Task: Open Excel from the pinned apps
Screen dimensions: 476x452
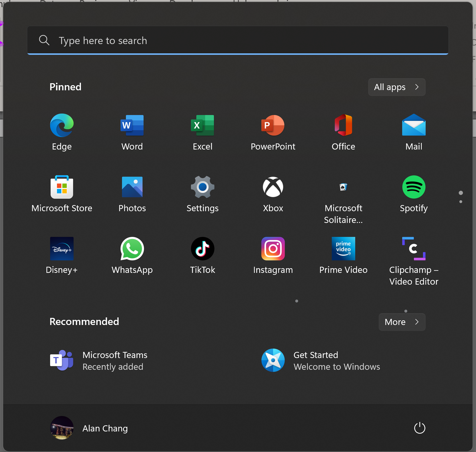Action: [x=202, y=125]
